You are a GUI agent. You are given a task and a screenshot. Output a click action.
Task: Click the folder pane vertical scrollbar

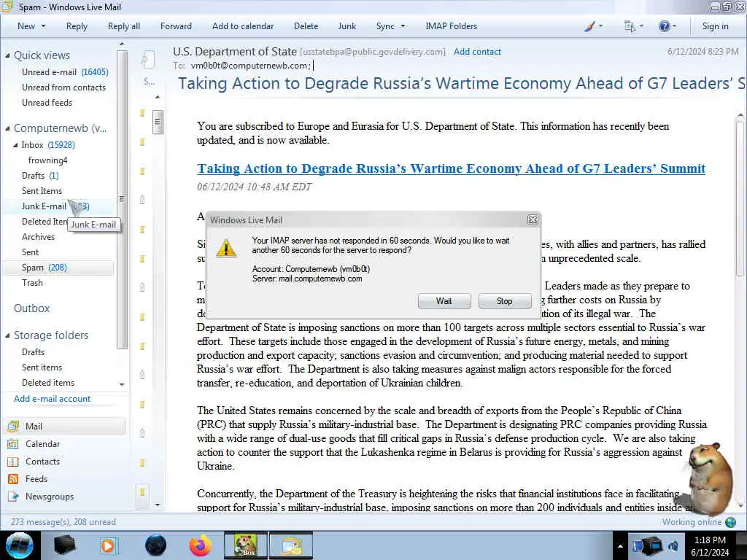click(122, 199)
